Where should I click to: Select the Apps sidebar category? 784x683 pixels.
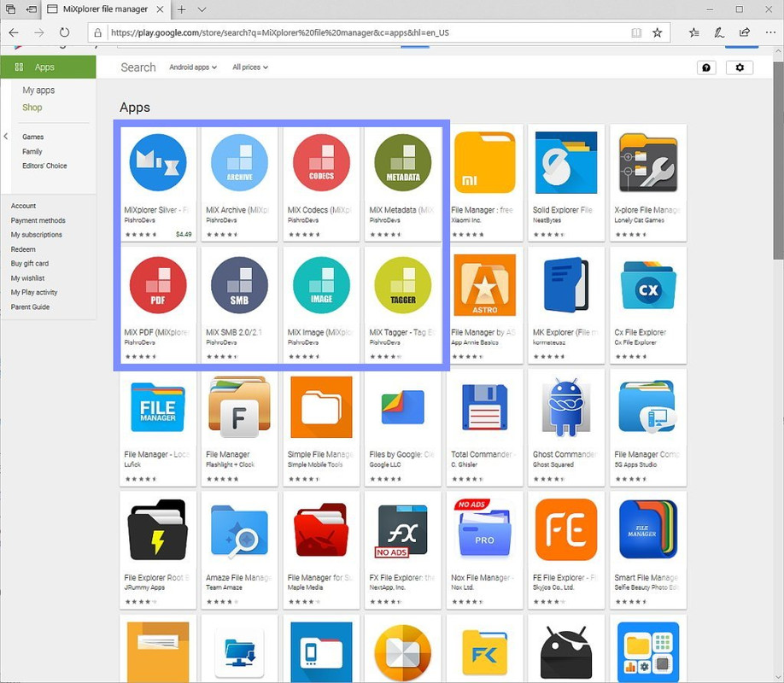click(48, 67)
